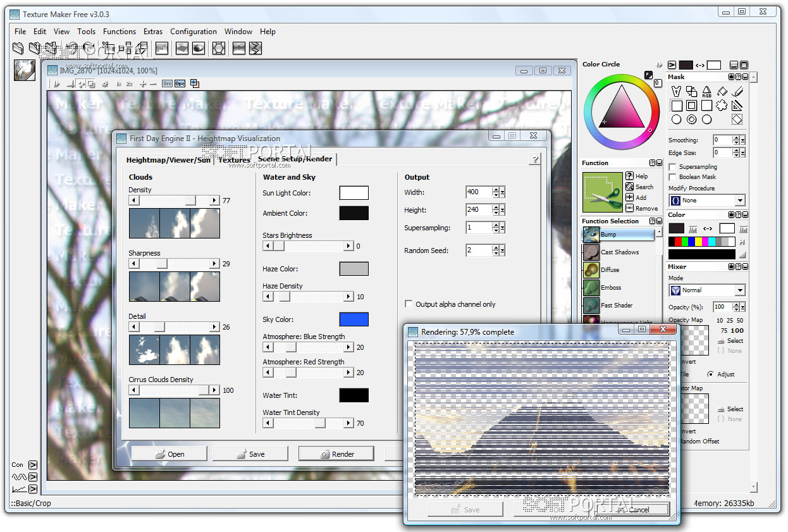
Task: Click the Clouds Density slider handle
Action: (190, 201)
